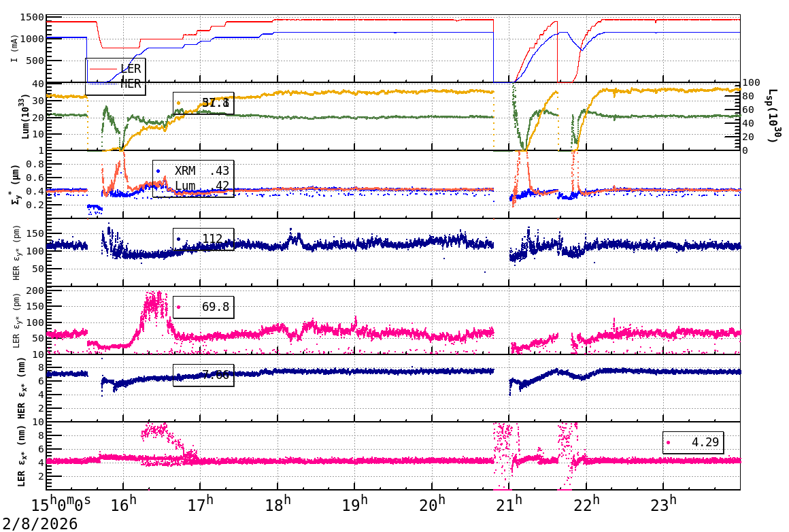
Task: Click the 200 tick on LER εy* axis
Action: click(35, 291)
